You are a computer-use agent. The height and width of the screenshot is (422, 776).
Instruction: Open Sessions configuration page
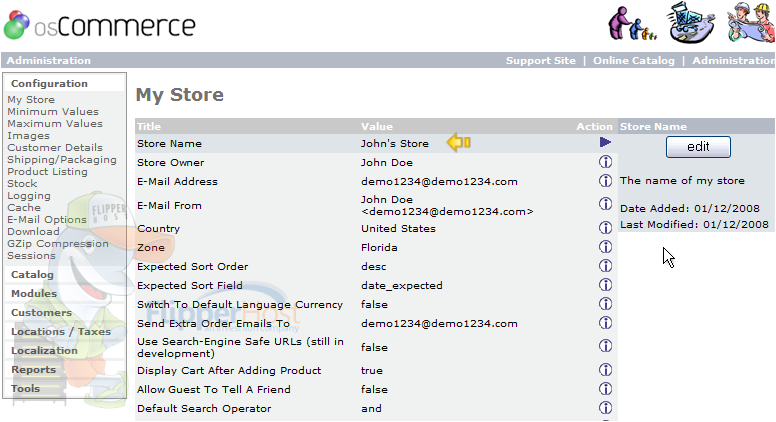pyautogui.click(x=31, y=255)
